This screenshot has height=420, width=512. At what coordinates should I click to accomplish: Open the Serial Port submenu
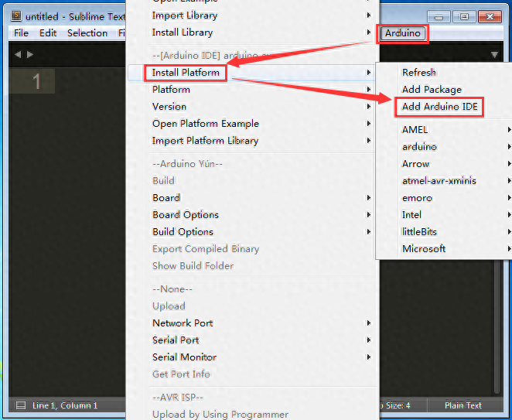point(252,340)
